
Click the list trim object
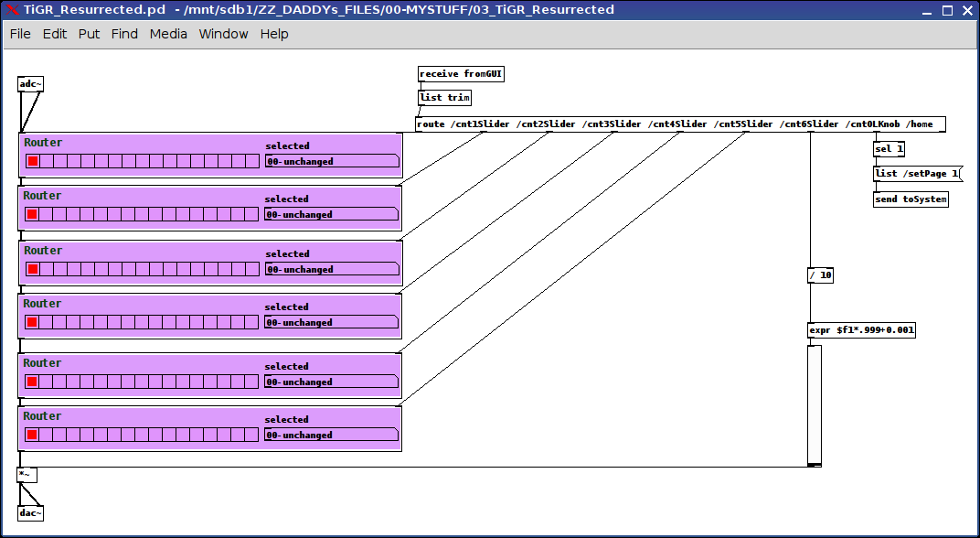pos(444,98)
